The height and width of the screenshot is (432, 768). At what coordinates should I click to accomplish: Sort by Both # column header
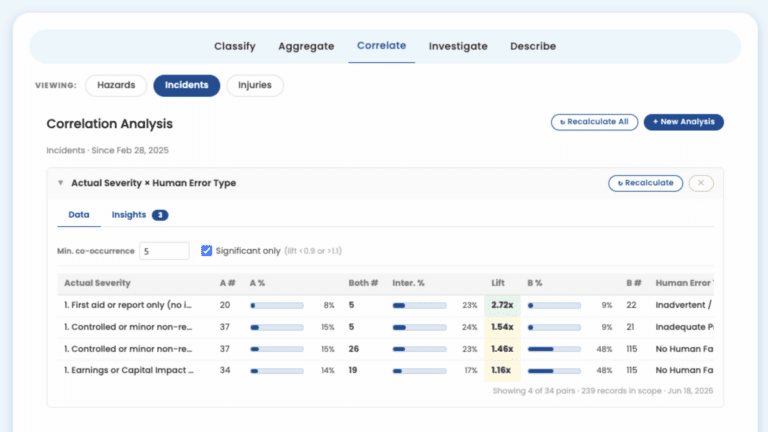pos(363,283)
